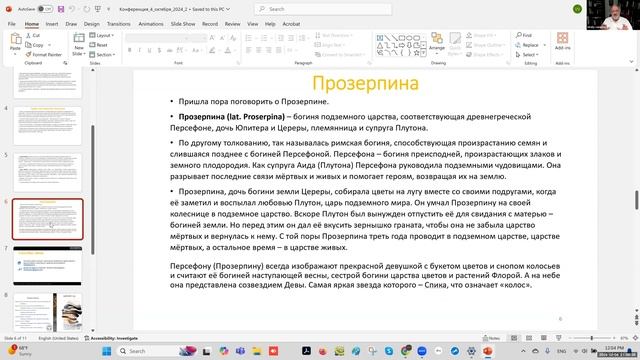640x360 pixels.
Task: Reset the slide layout
Action: coord(99,45)
